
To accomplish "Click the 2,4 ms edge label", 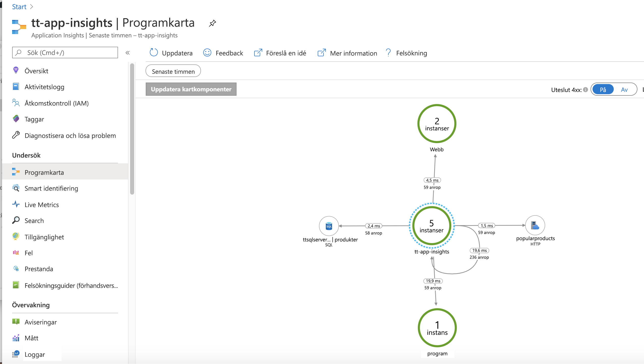I will coord(374,226).
